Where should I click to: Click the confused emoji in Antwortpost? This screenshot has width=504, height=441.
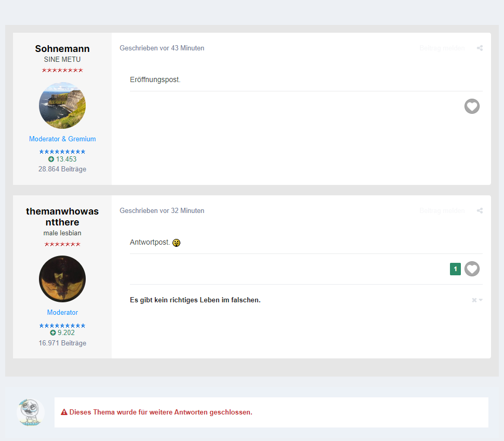tap(177, 243)
